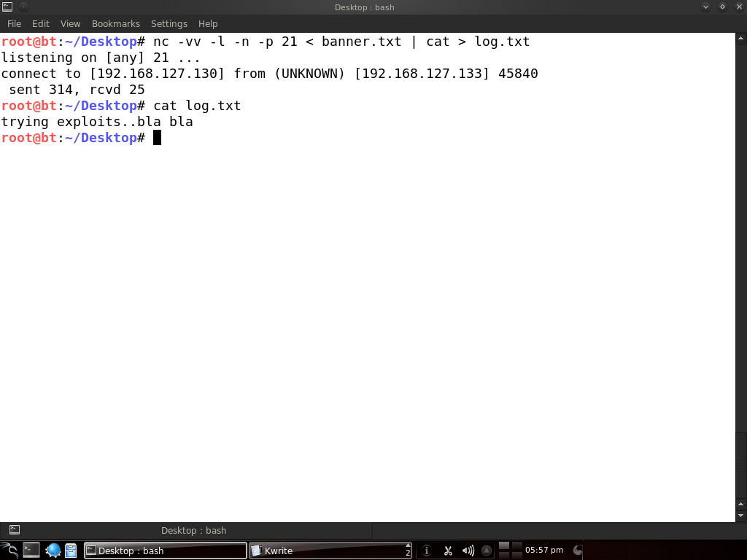Image resolution: width=747 pixels, height=560 pixels.
Task: Open the Settings menu
Action: (169, 23)
